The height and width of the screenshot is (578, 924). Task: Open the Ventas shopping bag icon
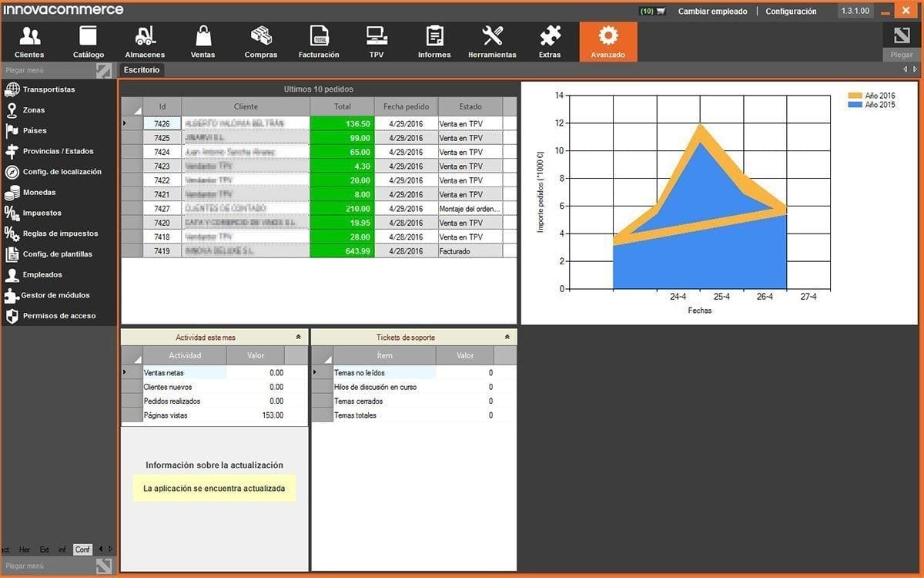[203, 42]
